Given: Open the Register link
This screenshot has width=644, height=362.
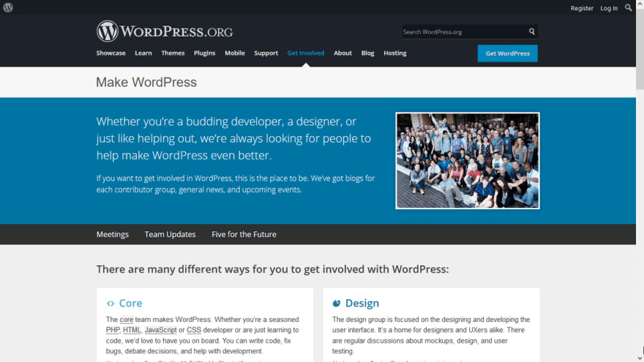Looking at the screenshot, I should tap(582, 8).
